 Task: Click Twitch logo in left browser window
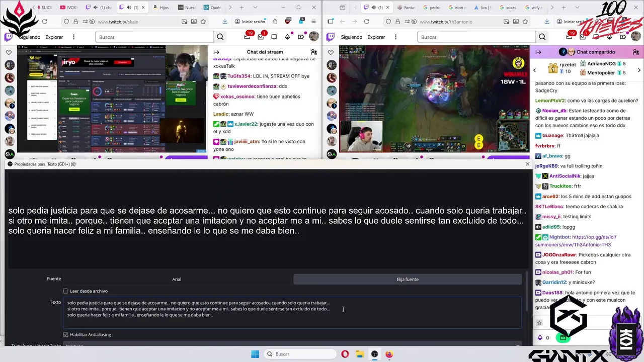click(9, 37)
